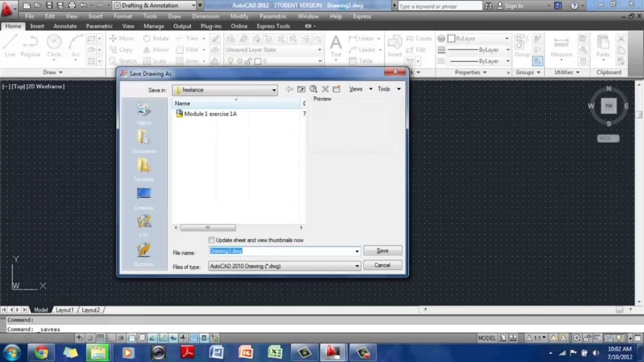Click the Text tool in Annotation panel
This screenshot has width=644, height=362.
tap(336, 46)
